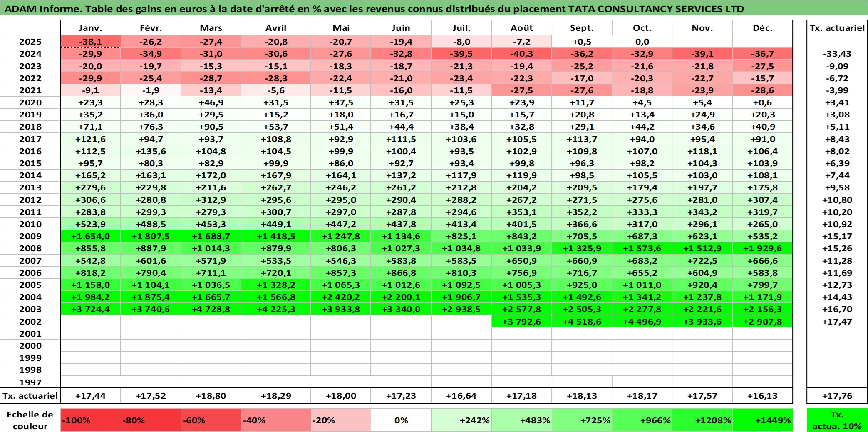Select the Août column header

point(522,28)
